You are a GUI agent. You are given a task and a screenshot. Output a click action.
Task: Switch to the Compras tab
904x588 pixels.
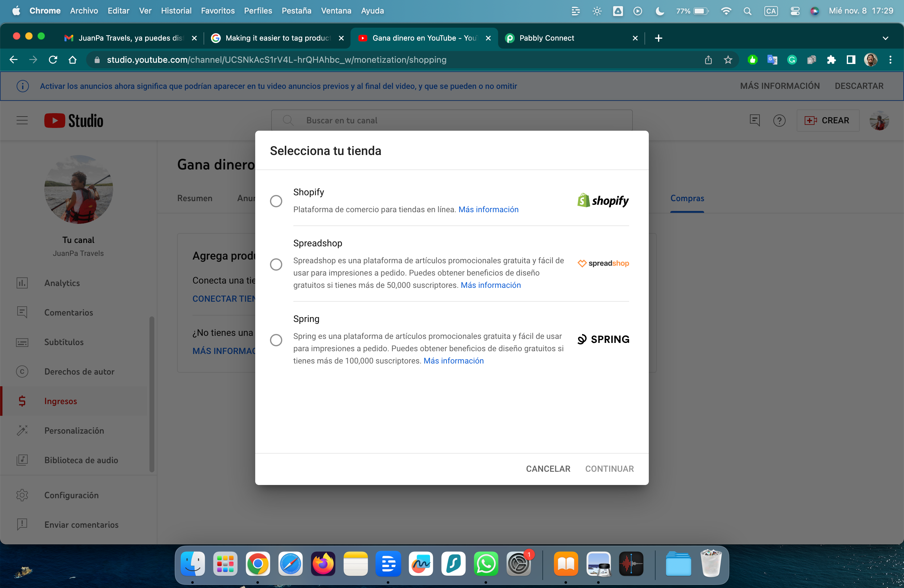[x=687, y=198]
